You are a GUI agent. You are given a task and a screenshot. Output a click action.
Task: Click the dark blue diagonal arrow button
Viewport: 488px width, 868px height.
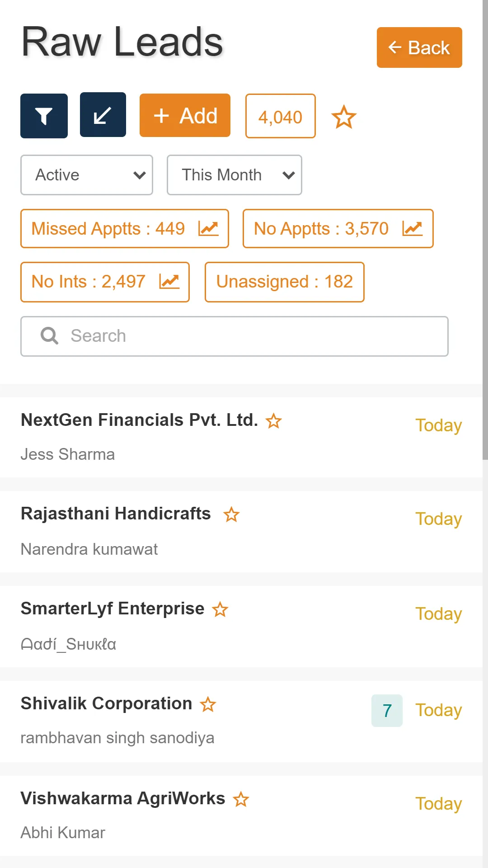(x=103, y=115)
